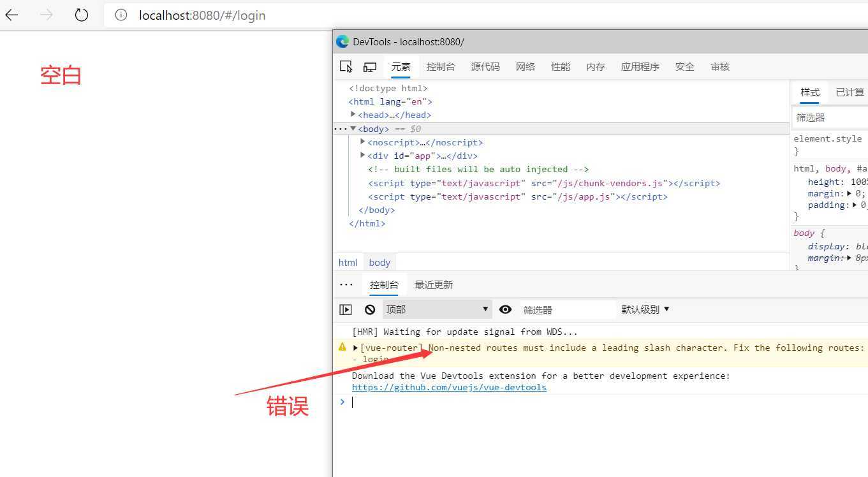The width and height of the screenshot is (868, 477).
Task: Click the browser back arrow
Action: (x=12, y=15)
